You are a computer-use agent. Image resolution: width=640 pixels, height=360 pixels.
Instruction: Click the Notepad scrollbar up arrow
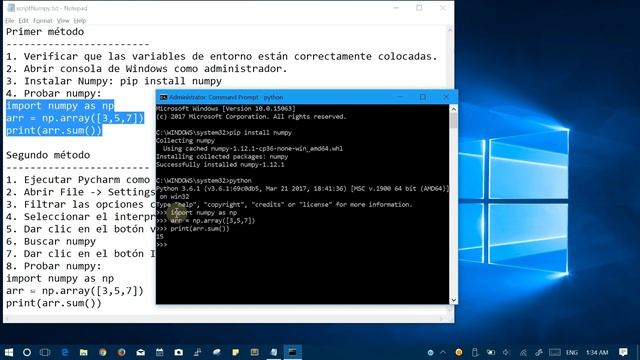450,30
